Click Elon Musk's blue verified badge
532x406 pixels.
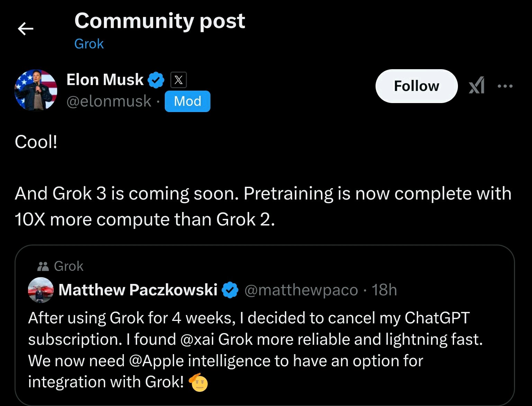point(156,80)
